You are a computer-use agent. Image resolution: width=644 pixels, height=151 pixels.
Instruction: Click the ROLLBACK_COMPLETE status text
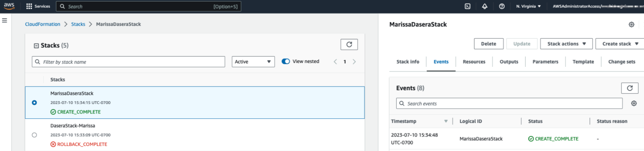point(82,145)
